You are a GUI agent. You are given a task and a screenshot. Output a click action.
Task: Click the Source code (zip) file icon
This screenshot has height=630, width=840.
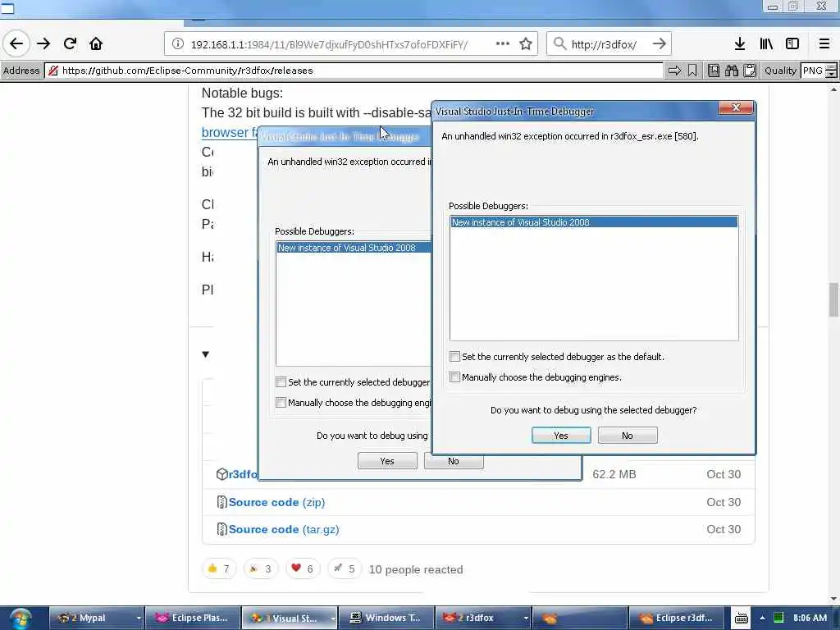click(221, 502)
